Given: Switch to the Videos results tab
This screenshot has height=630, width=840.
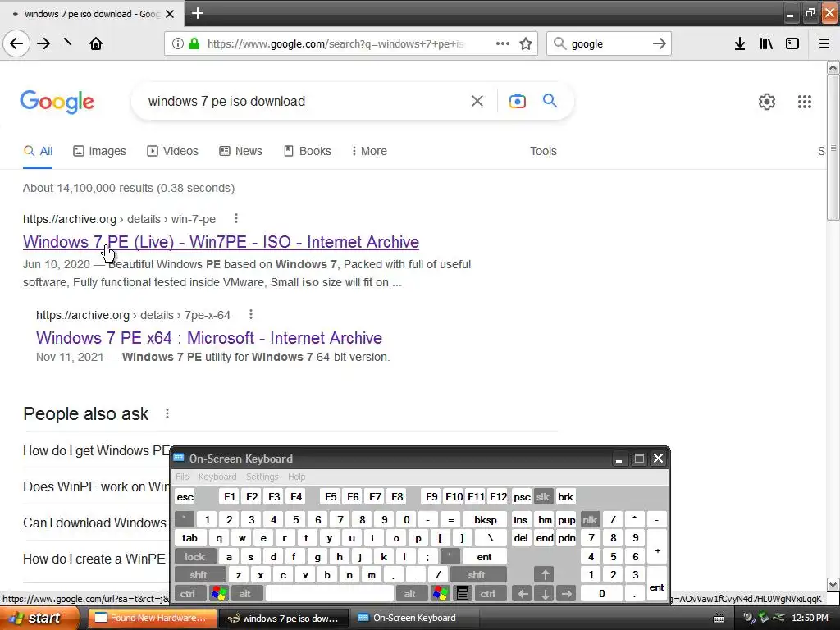Looking at the screenshot, I should pyautogui.click(x=172, y=151).
